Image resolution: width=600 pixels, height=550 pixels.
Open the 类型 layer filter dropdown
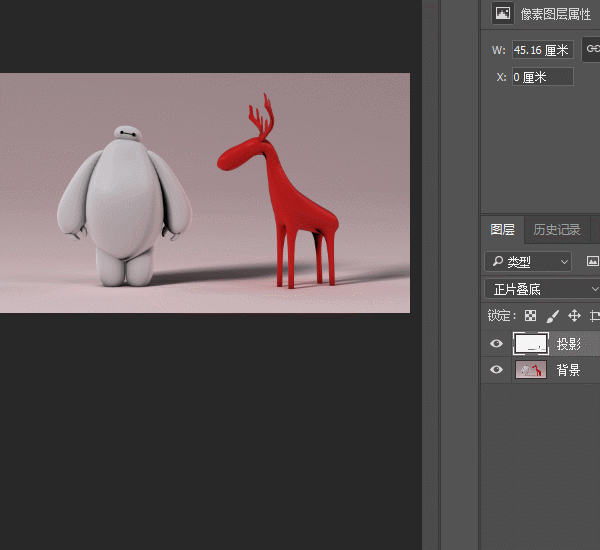pyautogui.click(x=528, y=262)
